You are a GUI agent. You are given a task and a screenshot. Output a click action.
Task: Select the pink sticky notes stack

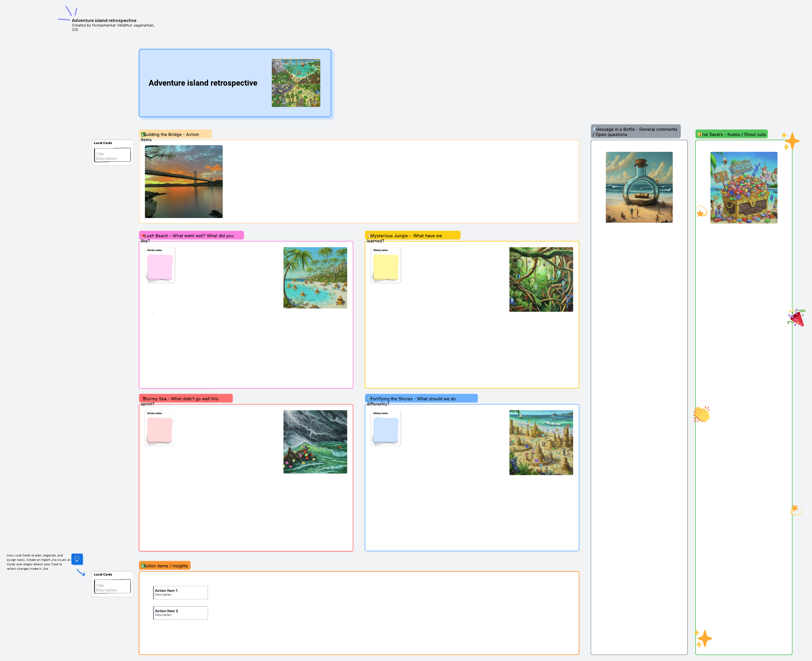(159, 267)
